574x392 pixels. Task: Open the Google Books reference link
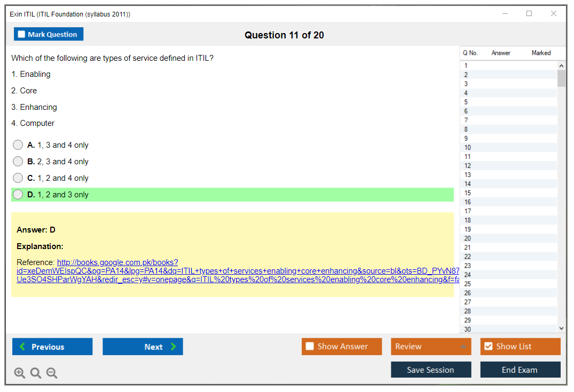[x=117, y=262]
